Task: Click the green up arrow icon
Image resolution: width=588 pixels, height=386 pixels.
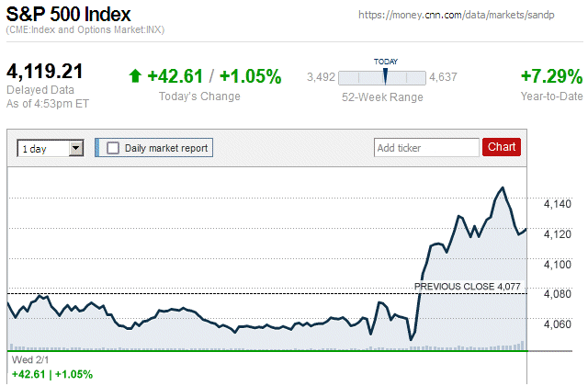Action: point(135,76)
